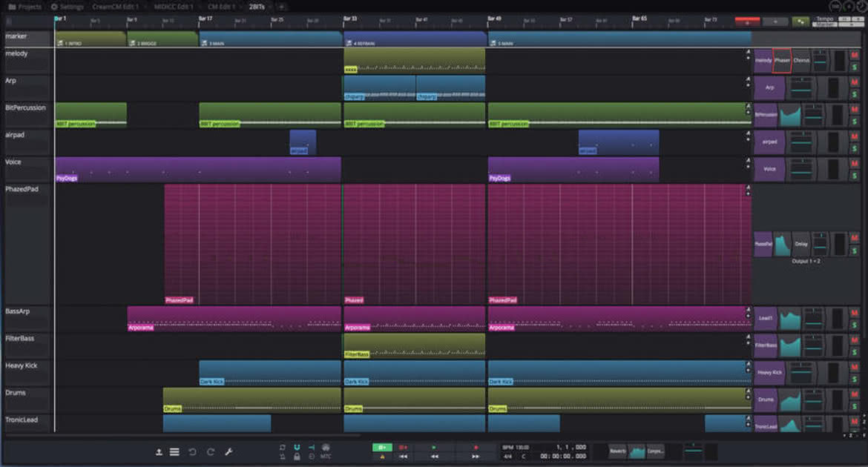868x467 pixels.
Task: Click the green add-track button at top right
Action: click(800, 21)
